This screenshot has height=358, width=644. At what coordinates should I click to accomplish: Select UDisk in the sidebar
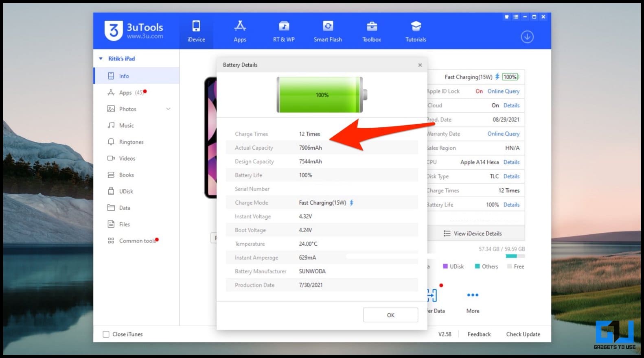pyautogui.click(x=137, y=191)
